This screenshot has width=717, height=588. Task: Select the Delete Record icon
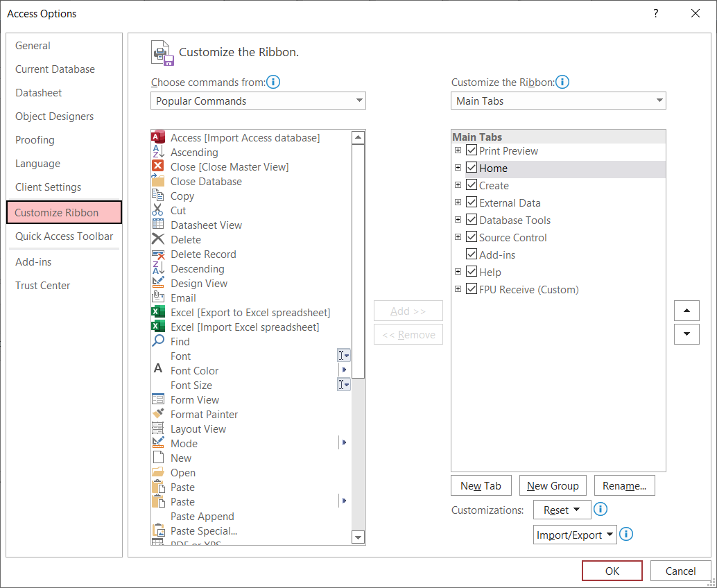(158, 254)
